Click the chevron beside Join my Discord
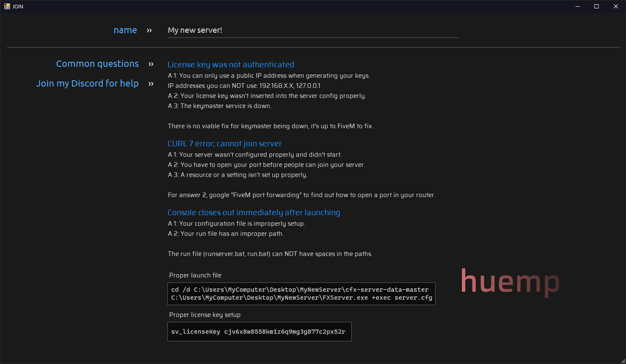 pyautogui.click(x=151, y=84)
